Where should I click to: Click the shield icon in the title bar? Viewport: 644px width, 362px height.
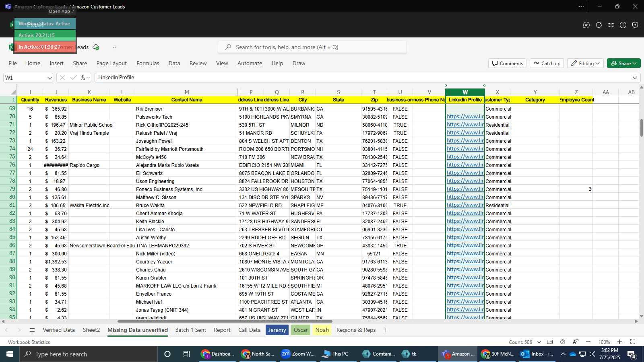pyautogui.click(x=635, y=25)
